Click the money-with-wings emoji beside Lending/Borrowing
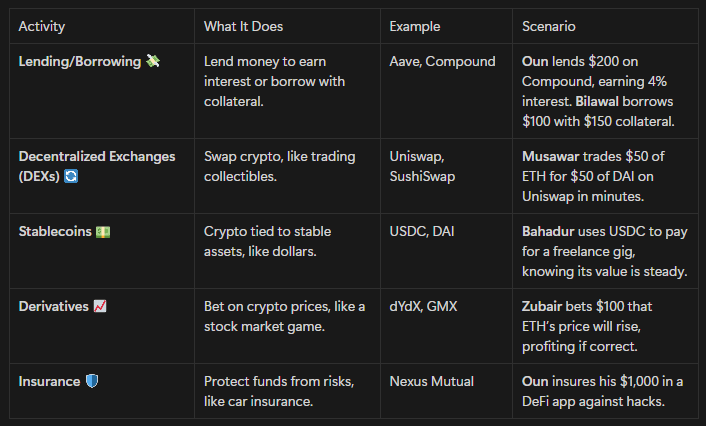 point(153,61)
